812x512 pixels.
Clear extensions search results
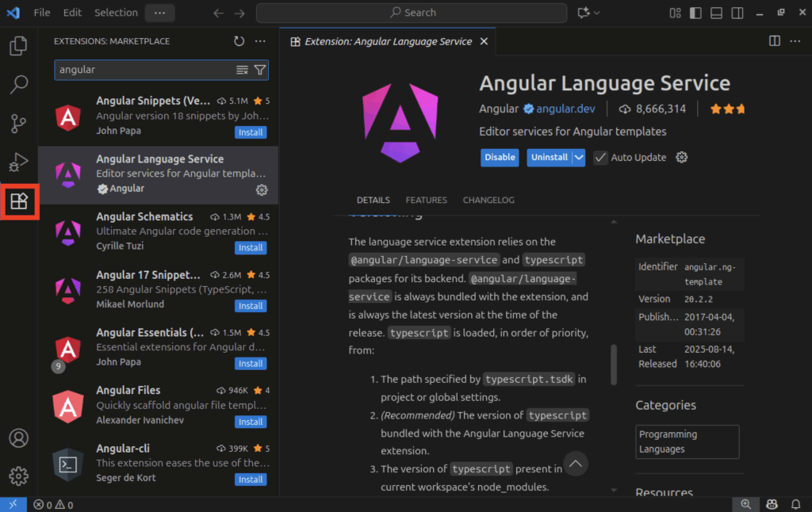coord(243,70)
